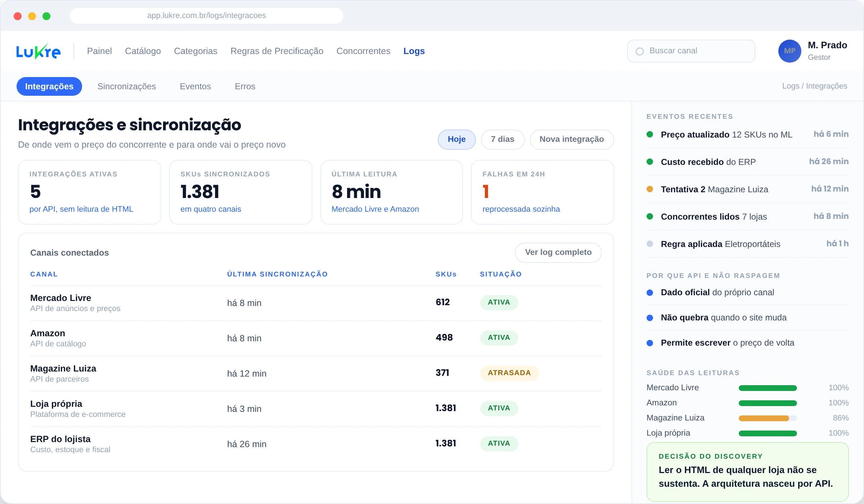Click the Situação column header
864x504 pixels.
(x=501, y=274)
